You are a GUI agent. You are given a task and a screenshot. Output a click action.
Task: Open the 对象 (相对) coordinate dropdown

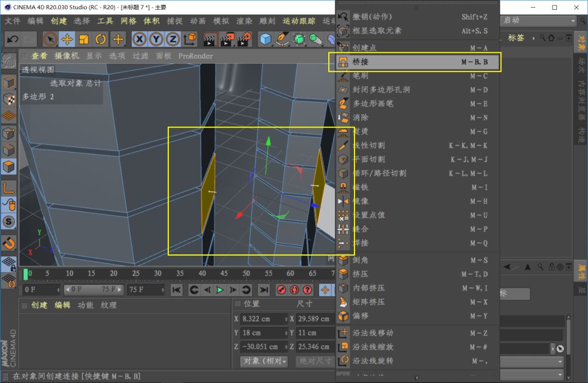[265, 361]
